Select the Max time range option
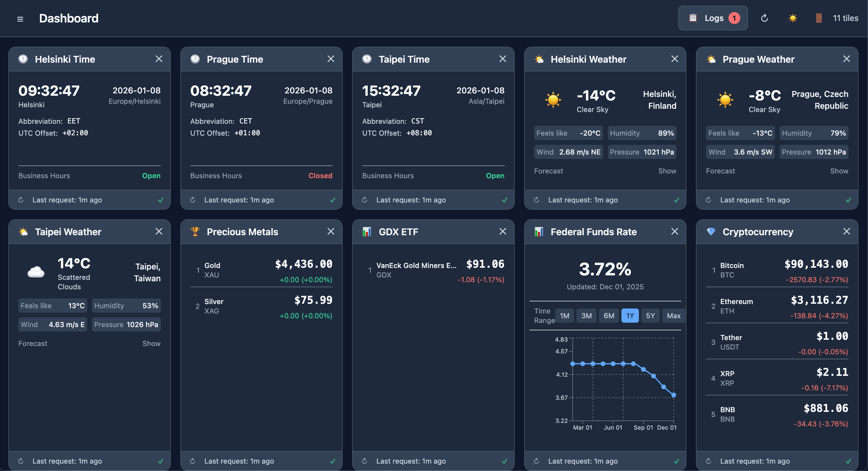The width and height of the screenshot is (868, 471). click(x=673, y=316)
